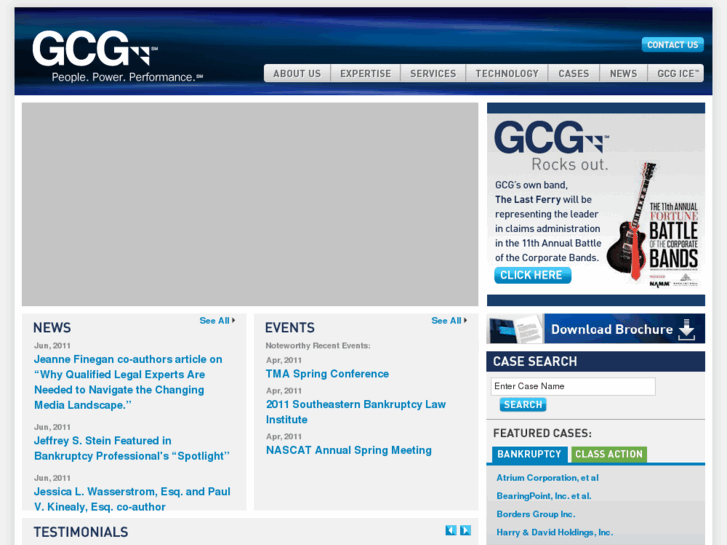The width and height of the screenshot is (727, 545).
Task: Click the GCG Rocks out logo in ad
Action: click(552, 146)
